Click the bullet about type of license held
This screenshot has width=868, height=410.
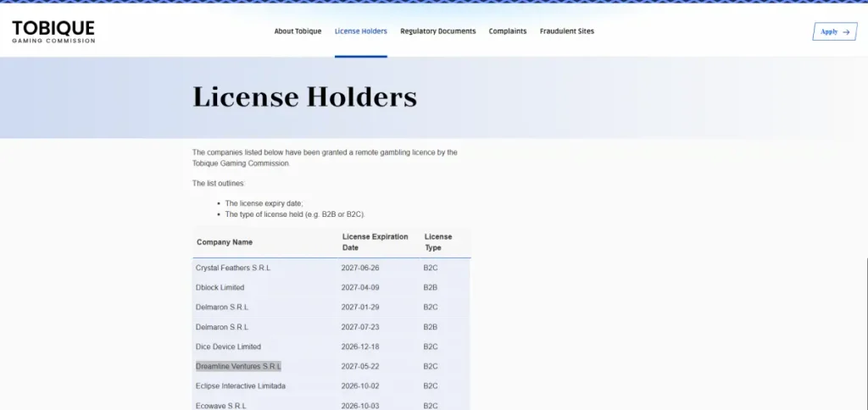click(295, 214)
